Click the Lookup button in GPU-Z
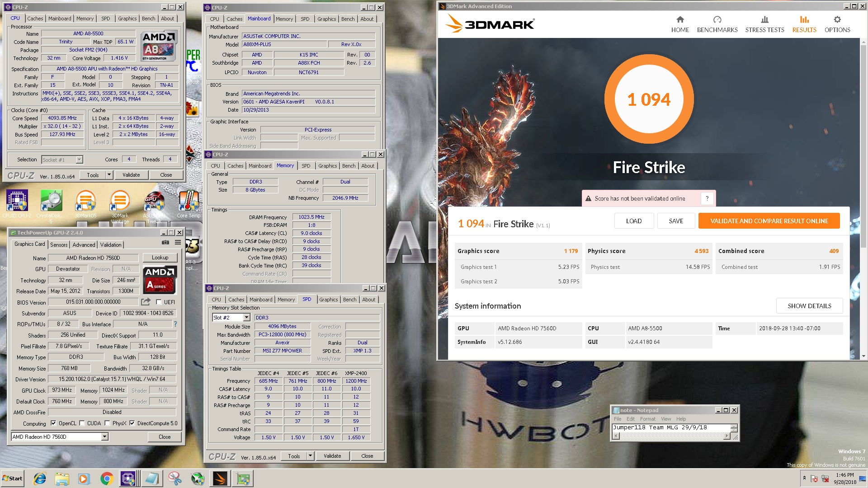This screenshot has width=868, height=488. (x=160, y=258)
